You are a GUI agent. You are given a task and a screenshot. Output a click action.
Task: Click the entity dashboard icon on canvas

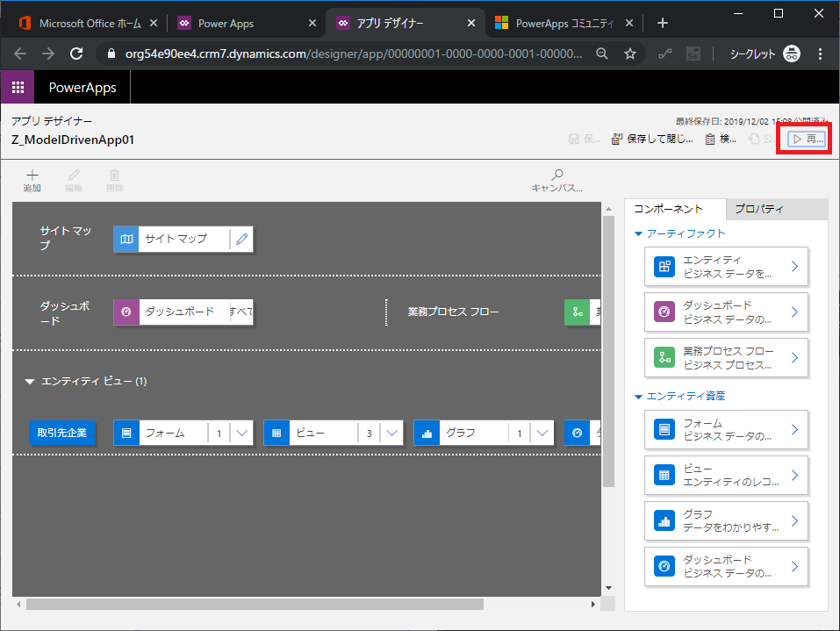click(577, 433)
